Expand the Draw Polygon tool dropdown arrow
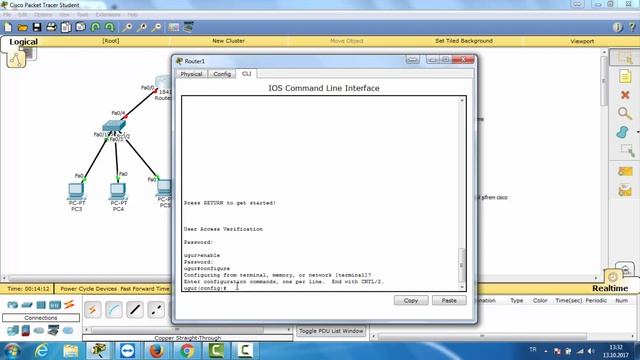The height and width of the screenshot is (360, 640). 637,132
